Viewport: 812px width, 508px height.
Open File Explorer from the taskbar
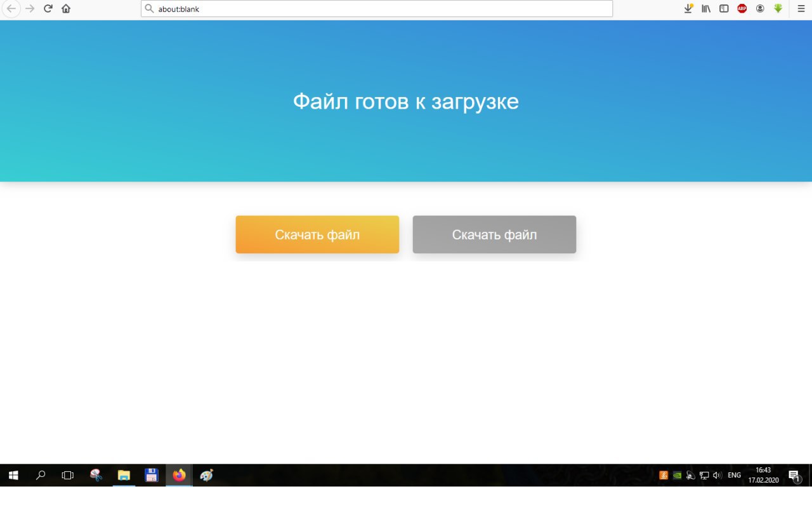coord(124,475)
